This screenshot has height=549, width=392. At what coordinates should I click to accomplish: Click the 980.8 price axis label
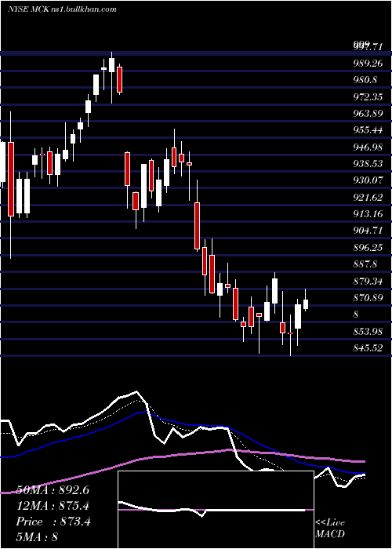tap(365, 80)
